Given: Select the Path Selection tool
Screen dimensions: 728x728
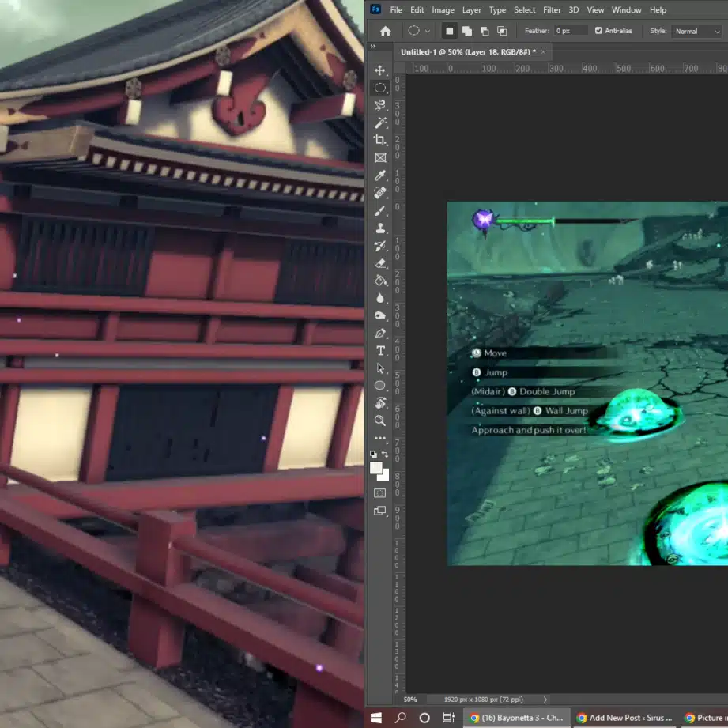Looking at the screenshot, I should coord(379,368).
